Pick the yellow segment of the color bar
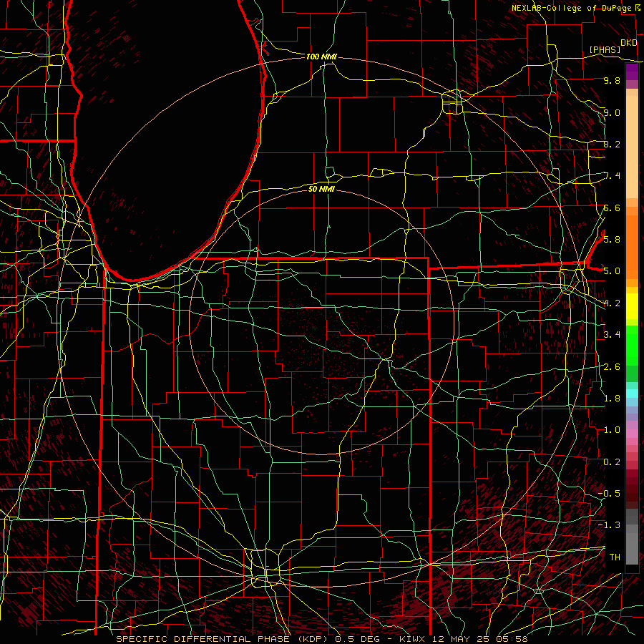Image resolution: width=644 pixels, height=644 pixels. [632, 306]
